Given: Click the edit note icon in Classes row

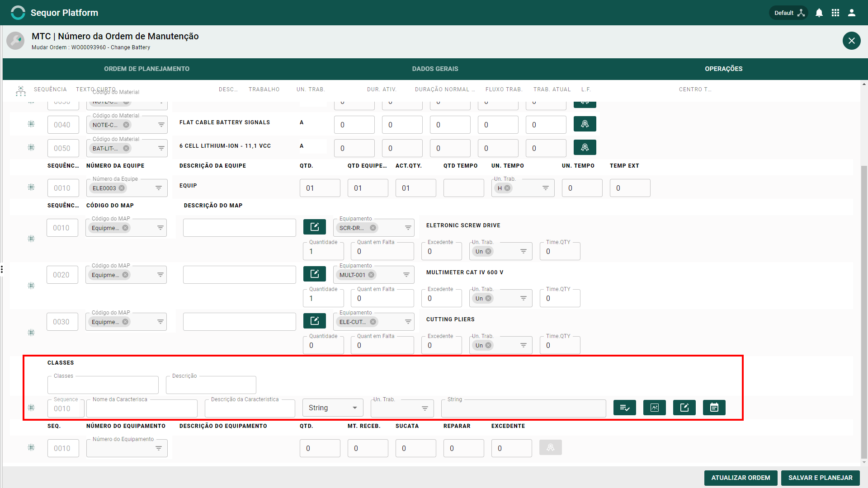Looking at the screenshot, I should (684, 408).
